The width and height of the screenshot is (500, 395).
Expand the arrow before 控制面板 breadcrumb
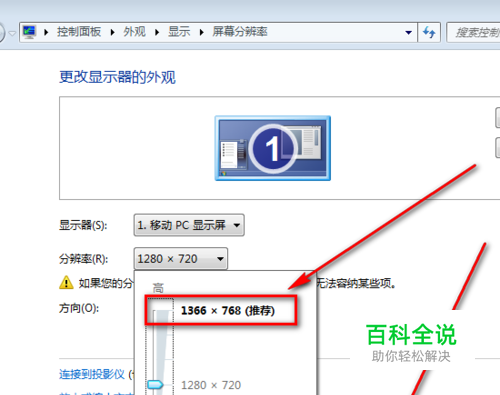46,32
